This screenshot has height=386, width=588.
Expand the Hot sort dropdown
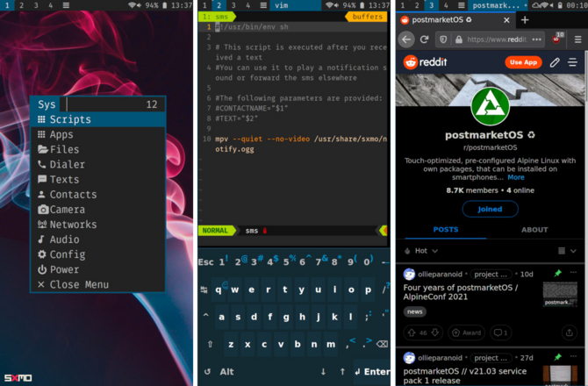click(431, 250)
